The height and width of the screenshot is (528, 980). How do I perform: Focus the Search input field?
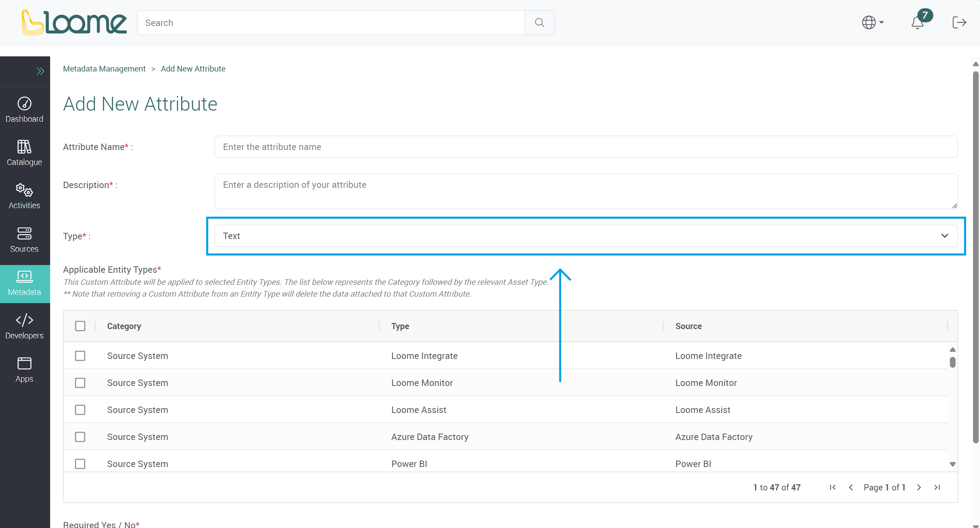tap(331, 22)
